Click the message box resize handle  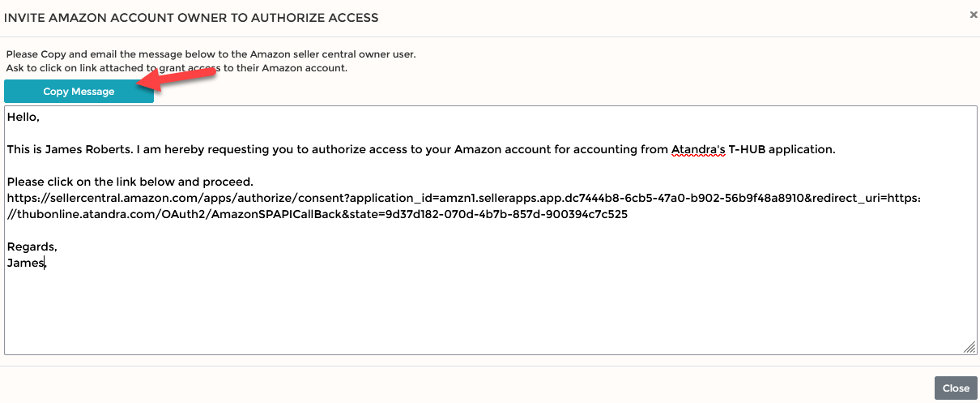click(969, 347)
